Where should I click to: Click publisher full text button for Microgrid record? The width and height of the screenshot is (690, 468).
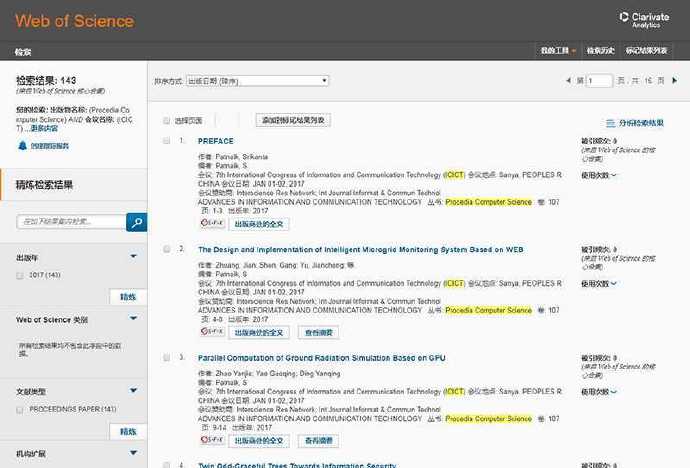[x=259, y=333]
